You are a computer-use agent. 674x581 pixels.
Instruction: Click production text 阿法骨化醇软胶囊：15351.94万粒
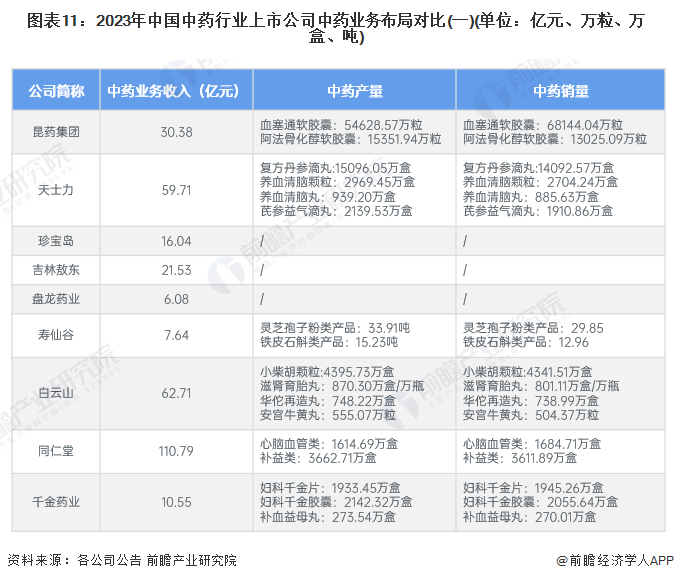click(351, 139)
